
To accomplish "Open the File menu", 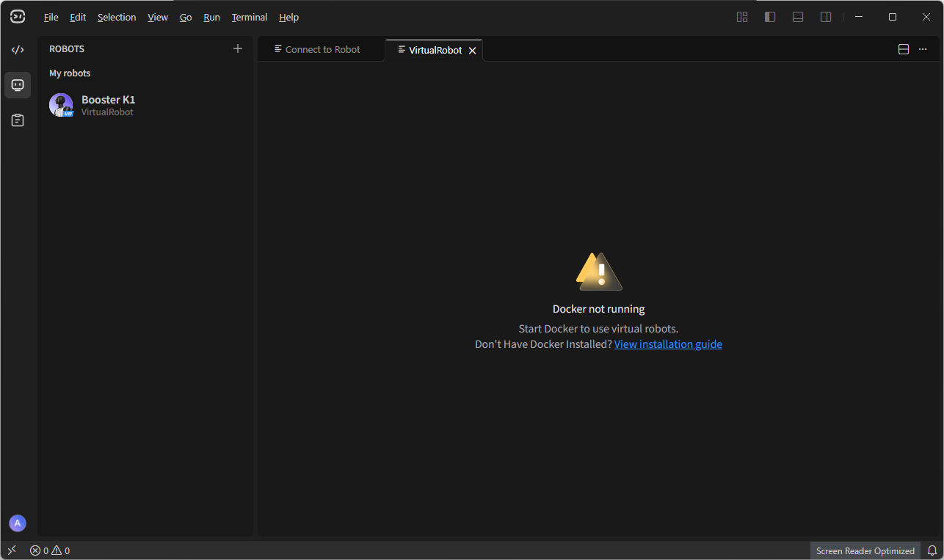I will tap(51, 17).
